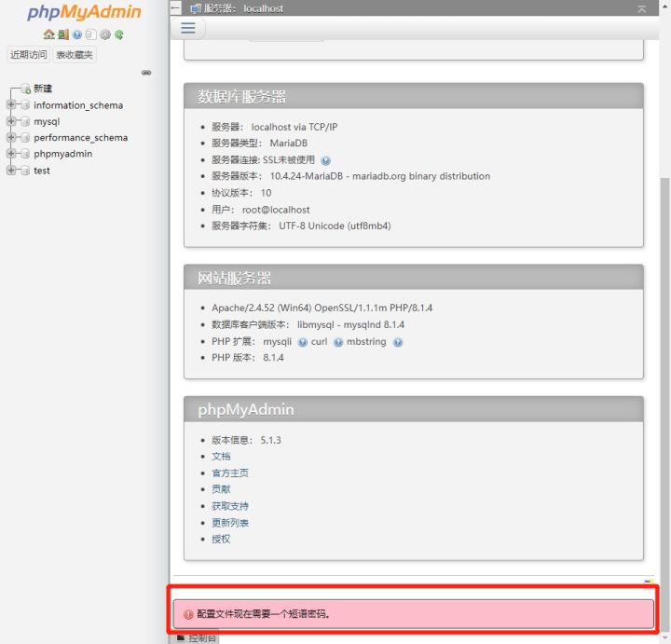Click help icon next to mysqli

[x=303, y=342]
